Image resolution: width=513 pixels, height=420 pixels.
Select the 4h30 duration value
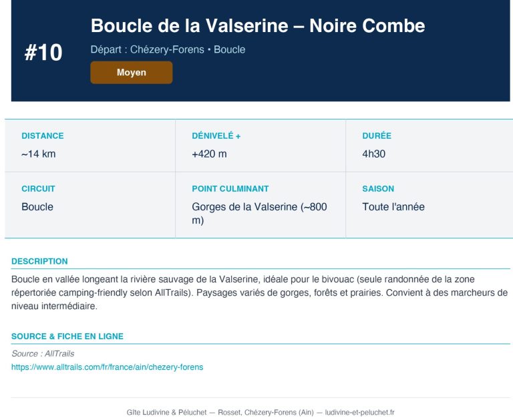tap(374, 154)
